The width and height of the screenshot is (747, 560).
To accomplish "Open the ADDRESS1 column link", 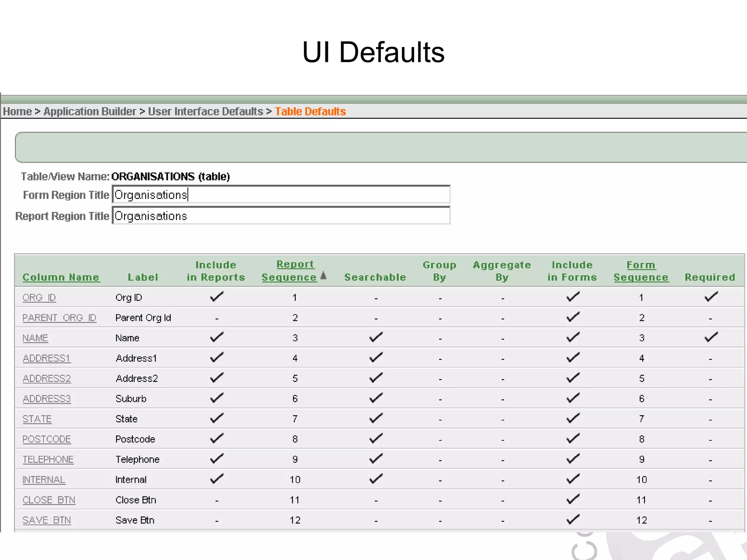I will 47,358.
